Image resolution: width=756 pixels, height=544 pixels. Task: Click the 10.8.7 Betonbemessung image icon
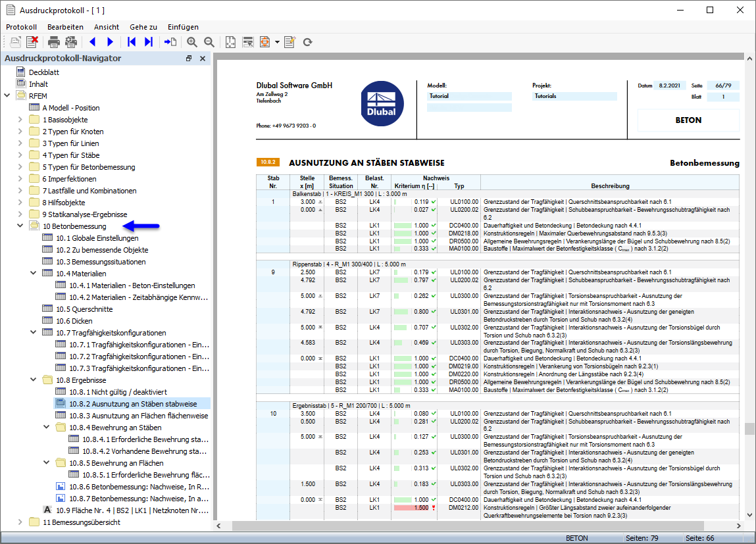(x=61, y=498)
